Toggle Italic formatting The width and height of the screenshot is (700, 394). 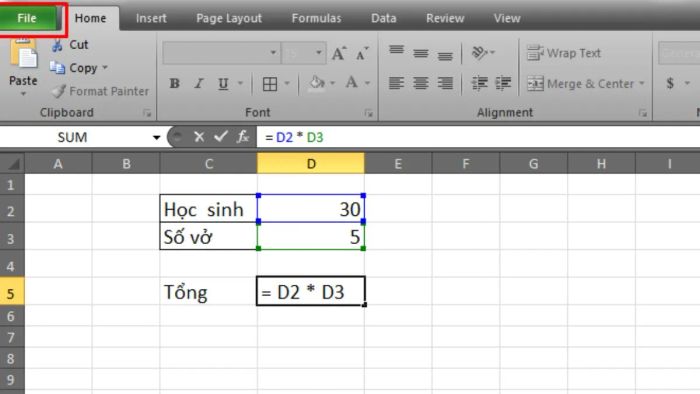199,83
